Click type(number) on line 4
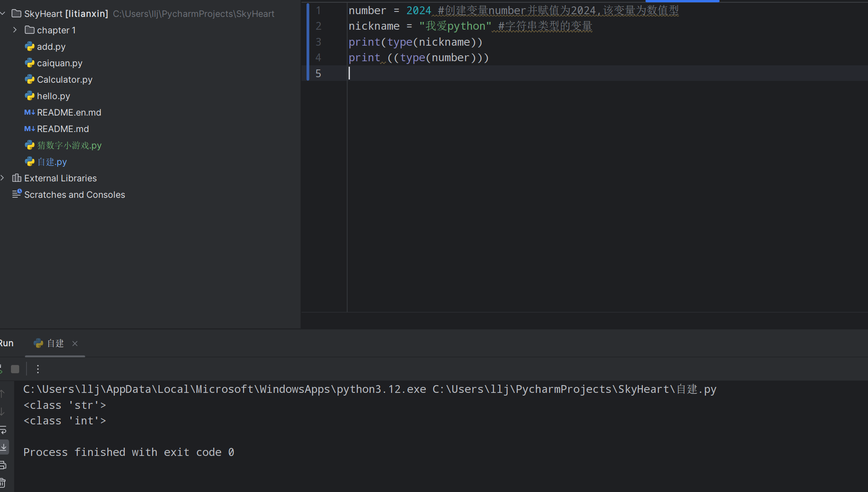Image resolution: width=868 pixels, height=492 pixels. (438, 58)
